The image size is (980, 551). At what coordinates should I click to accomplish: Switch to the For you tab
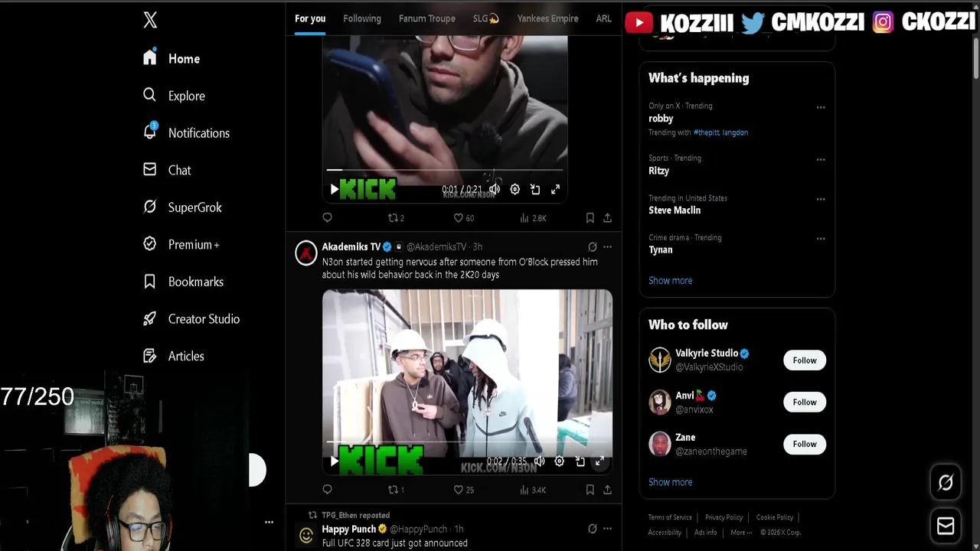(x=310, y=18)
